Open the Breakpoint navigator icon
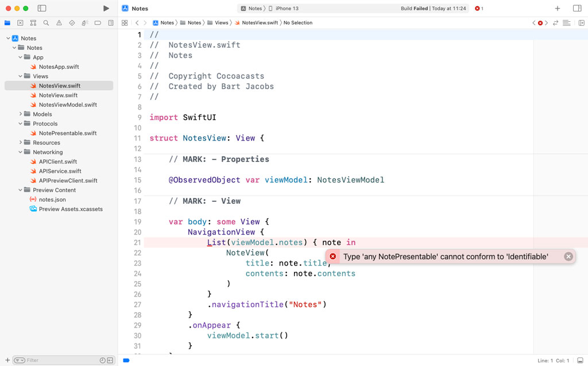Image resolution: width=588 pixels, height=366 pixels. [x=98, y=23]
